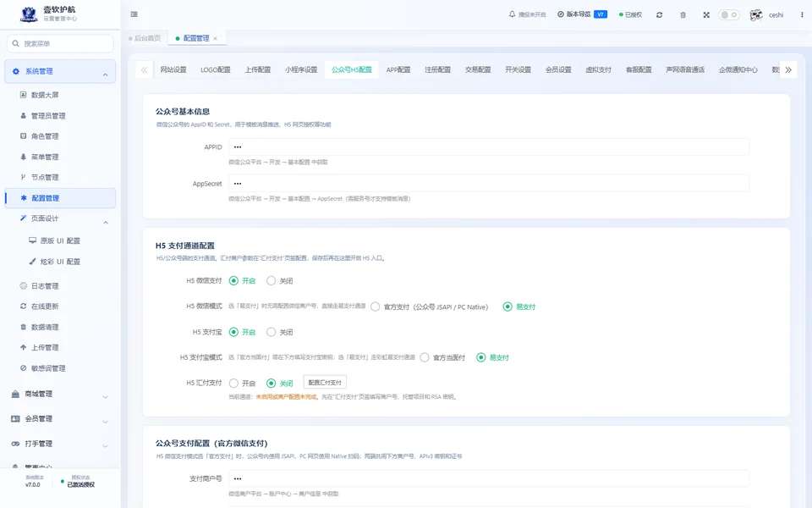The width and height of the screenshot is (812, 508).
Task: Collapse the sidebar with the menu fold icon
Action: pyautogui.click(x=134, y=14)
